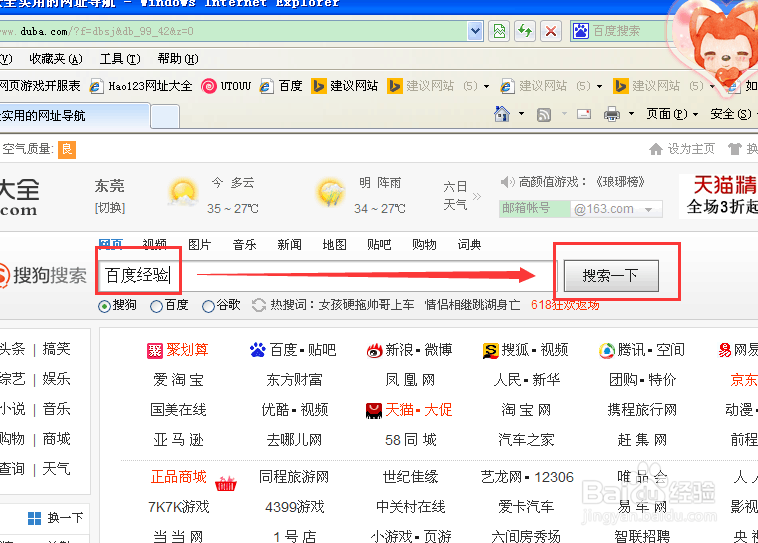Image resolution: width=758 pixels, height=543 pixels.
Task: Expand the @163.com email domain dropdown
Action: 649,209
